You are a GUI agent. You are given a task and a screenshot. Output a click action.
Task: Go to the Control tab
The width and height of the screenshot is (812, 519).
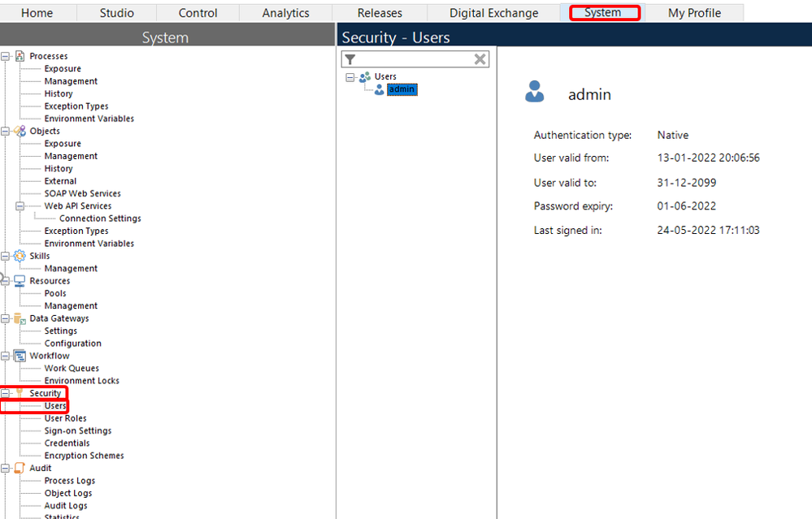(198, 13)
